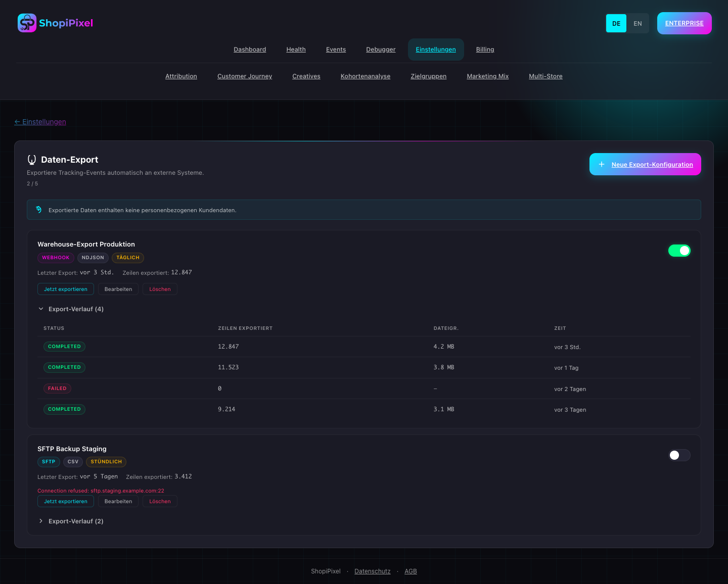Go back via the Einstellungen breadcrumb link
This screenshot has width=728, height=584.
click(x=40, y=122)
